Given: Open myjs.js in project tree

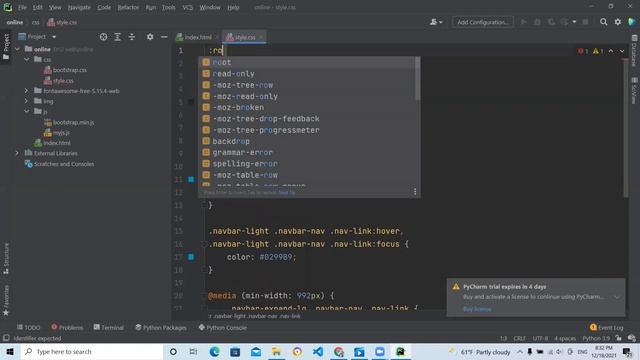Looking at the screenshot, I should [57, 132].
